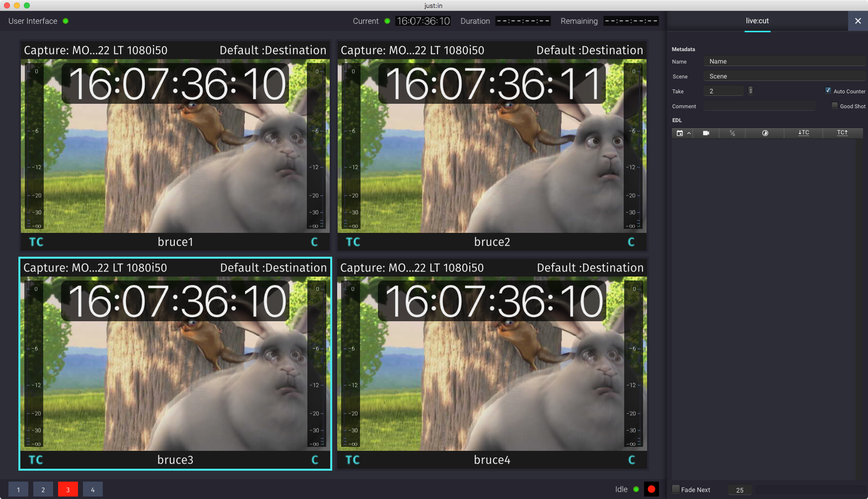Select the bruce1 video preview
The height and width of the screenshot is (499, 868).
pos(175,146)
